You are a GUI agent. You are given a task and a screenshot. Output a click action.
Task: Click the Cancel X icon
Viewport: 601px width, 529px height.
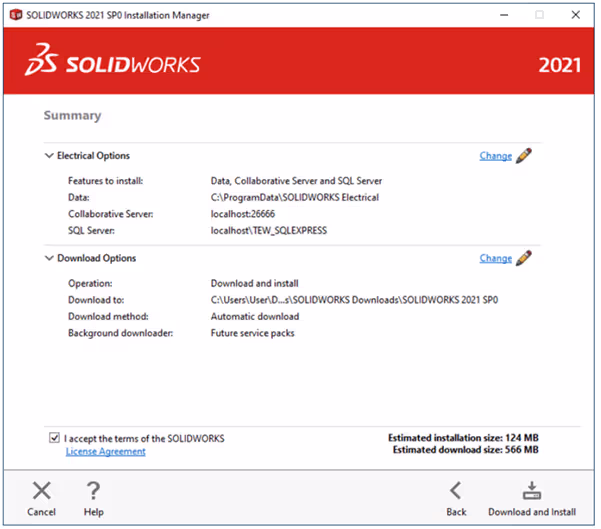42,491
